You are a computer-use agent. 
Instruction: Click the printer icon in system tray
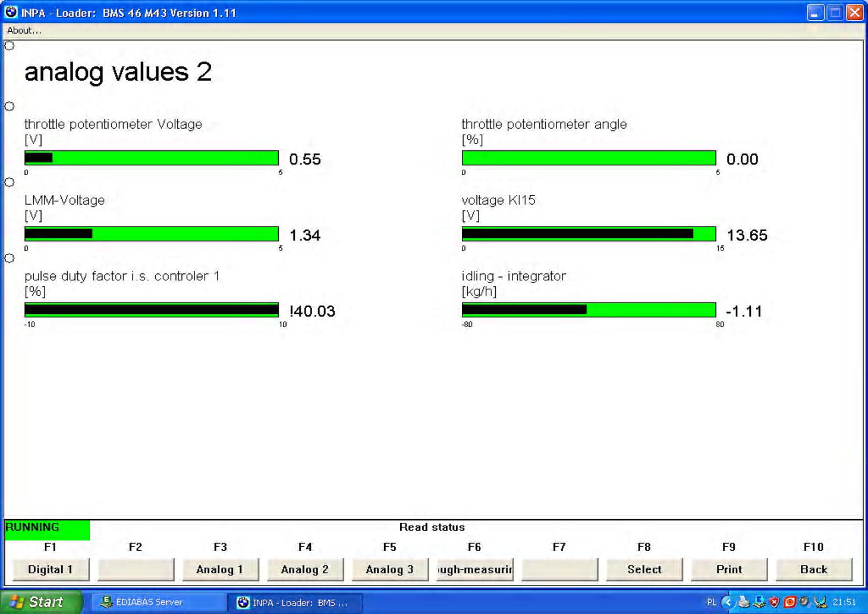pos(744,602)
